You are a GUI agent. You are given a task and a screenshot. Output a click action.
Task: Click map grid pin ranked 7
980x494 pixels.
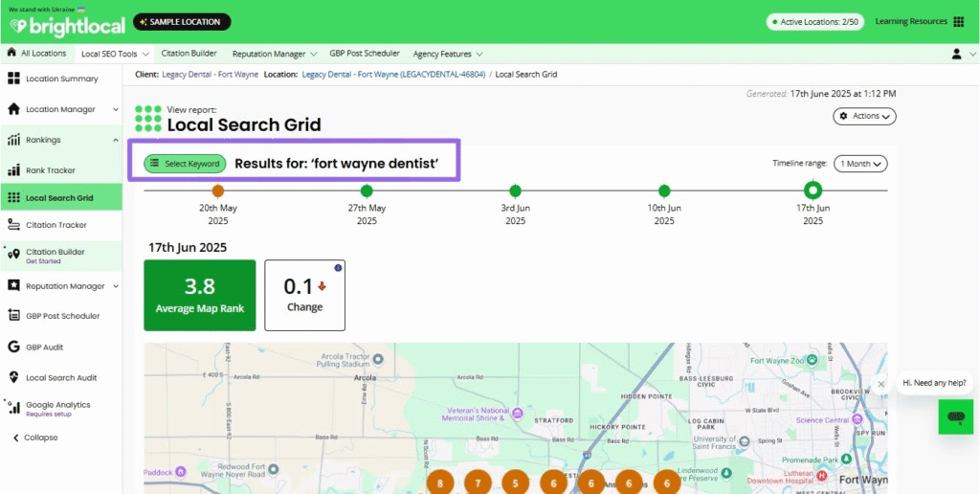(479, 483)
